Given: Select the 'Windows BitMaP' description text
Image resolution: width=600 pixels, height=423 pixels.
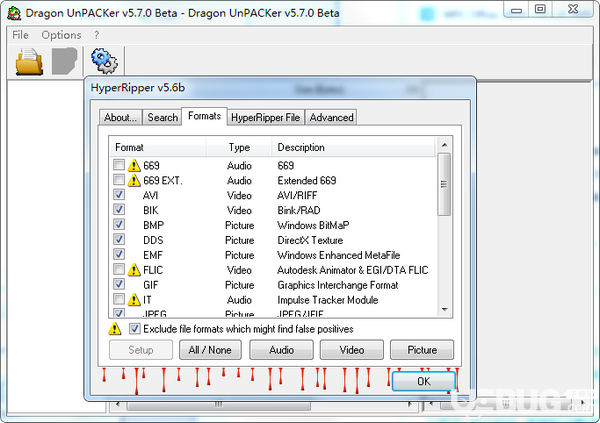Looking at the screenshot, I should [x=313, y=225].
